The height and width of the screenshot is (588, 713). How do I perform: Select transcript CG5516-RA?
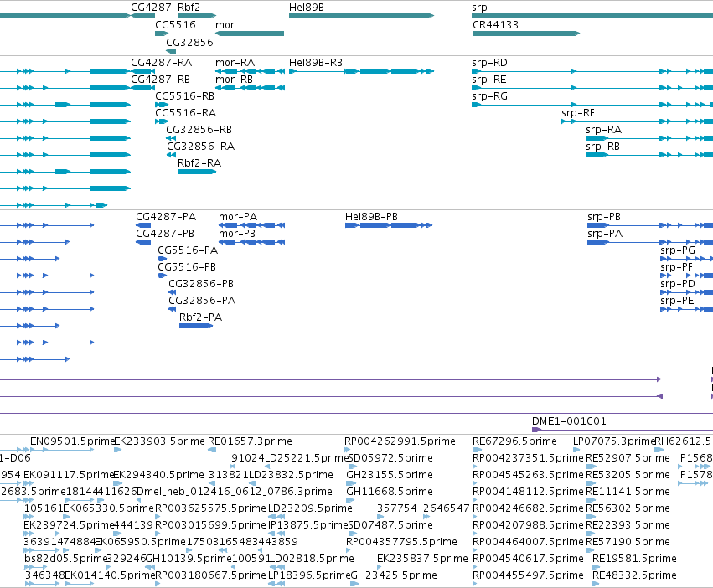click(162, 121)
